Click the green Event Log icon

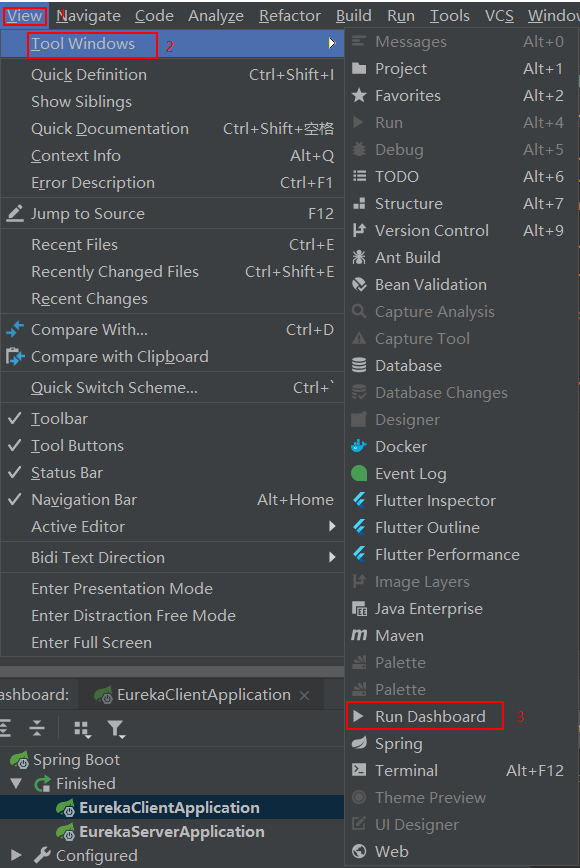(x=359, y=473)
